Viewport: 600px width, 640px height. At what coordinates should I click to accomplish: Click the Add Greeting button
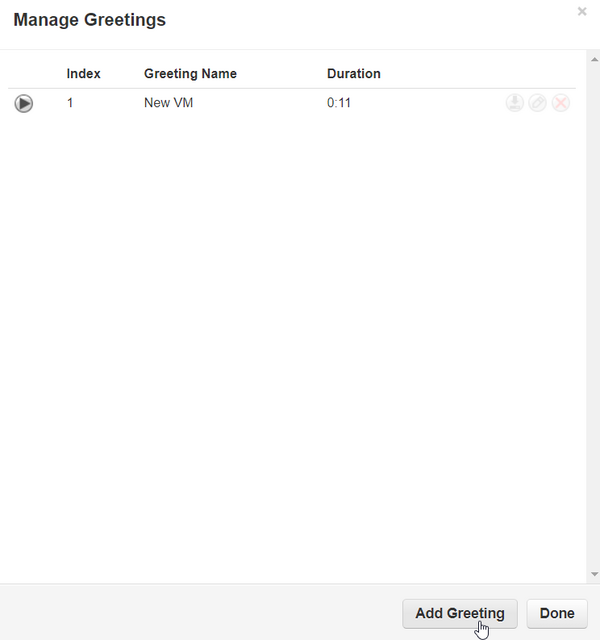pos(459,613)
